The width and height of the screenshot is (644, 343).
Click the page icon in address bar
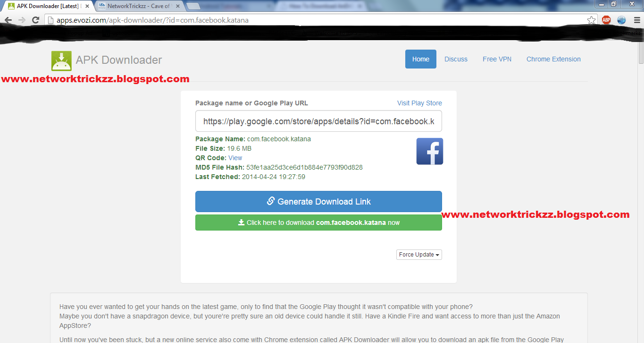coord(50,20)
